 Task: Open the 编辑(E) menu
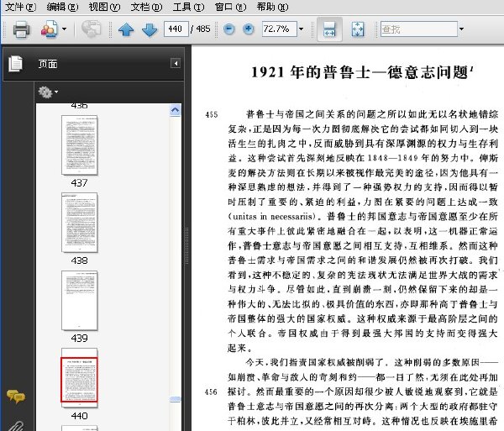pos(62,7)
